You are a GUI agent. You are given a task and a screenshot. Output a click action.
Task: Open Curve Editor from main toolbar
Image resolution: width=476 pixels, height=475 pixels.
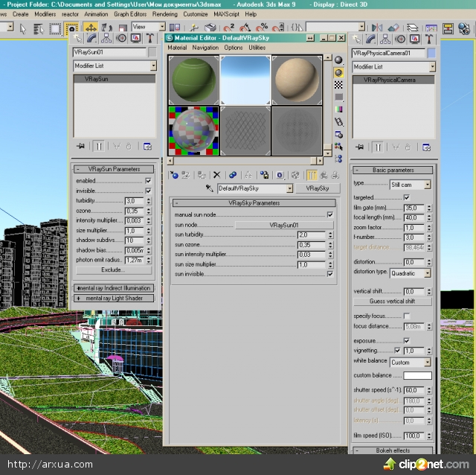[431, 28]
